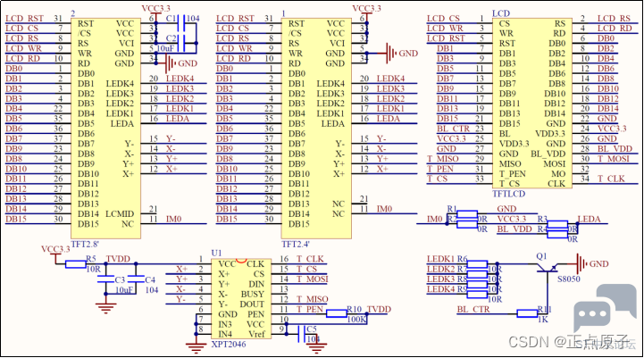Select the R3 resistor symbol
This screenshot has height=358, width=644.
(557, 224)
